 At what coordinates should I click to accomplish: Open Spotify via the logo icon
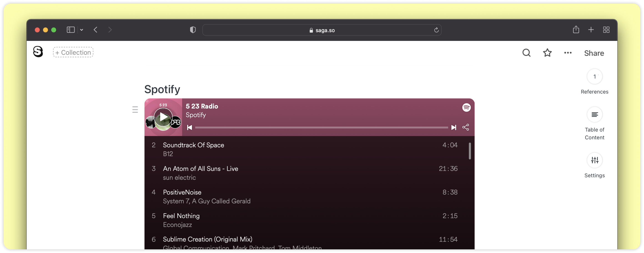pos(466,108)
